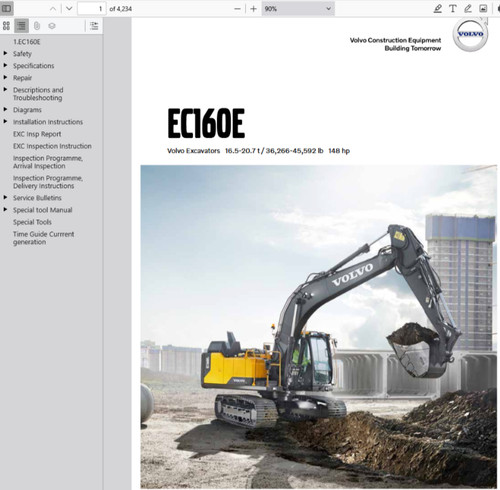Select the Draw pen tool
Image resolution: width=500 pixels, height=490 pixels.
(x=468, y=9)
